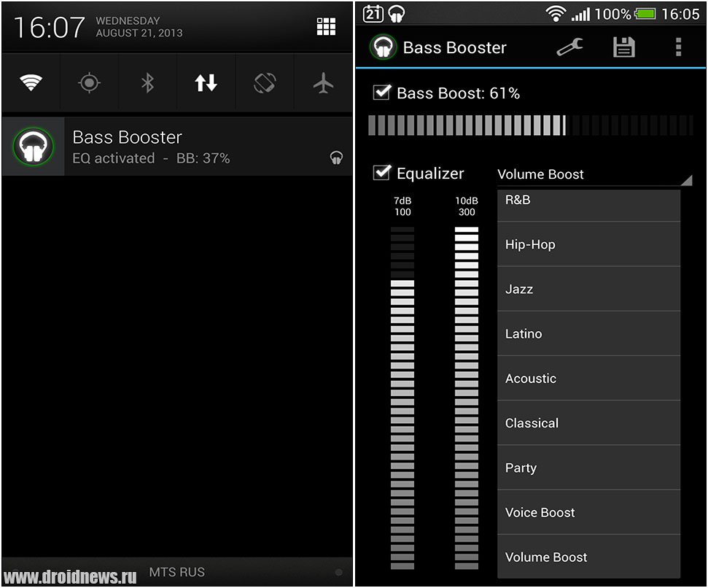Tap the 7dB 100 band label
708x588 pixels.
(402, 206)
